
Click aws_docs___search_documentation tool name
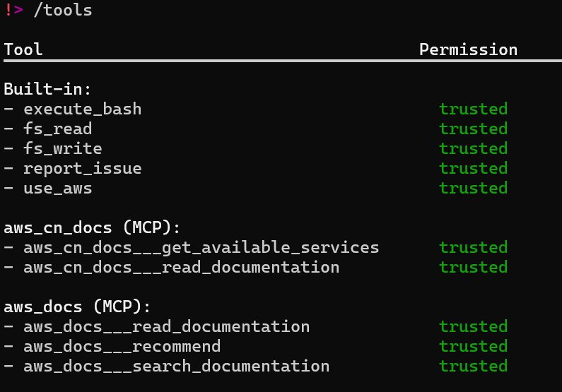(x=176, y=367)
